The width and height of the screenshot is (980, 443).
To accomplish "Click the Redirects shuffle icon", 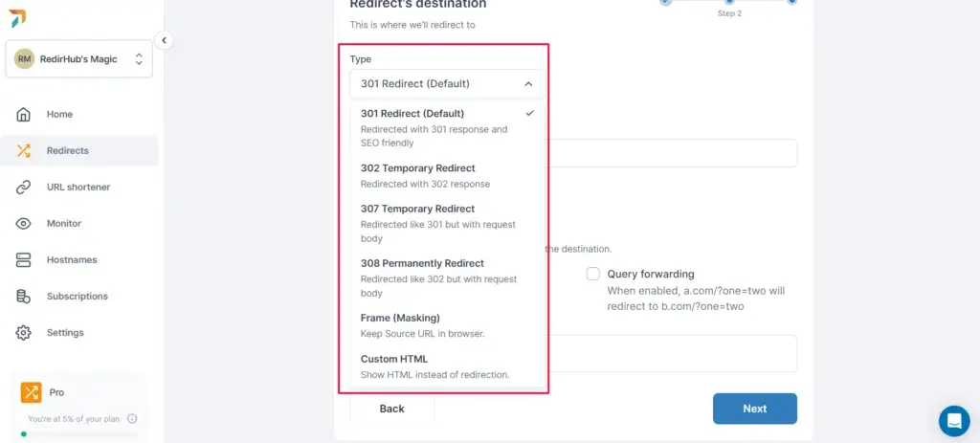I will (x=23, y=150).
